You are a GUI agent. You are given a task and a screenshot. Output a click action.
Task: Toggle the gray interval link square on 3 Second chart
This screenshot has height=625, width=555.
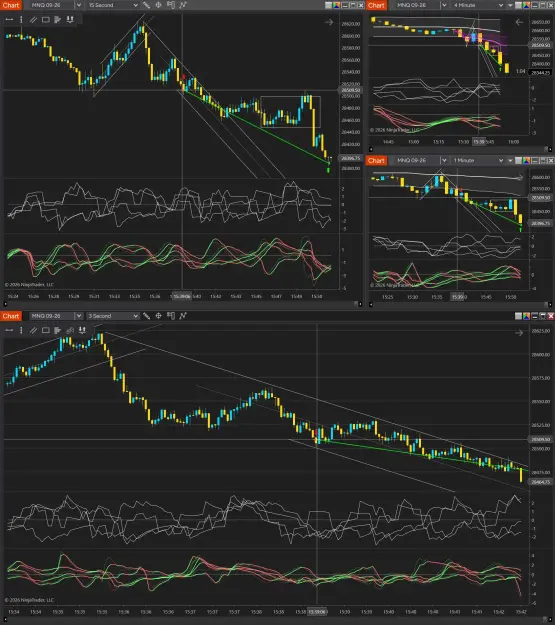(x=518, y=316)
